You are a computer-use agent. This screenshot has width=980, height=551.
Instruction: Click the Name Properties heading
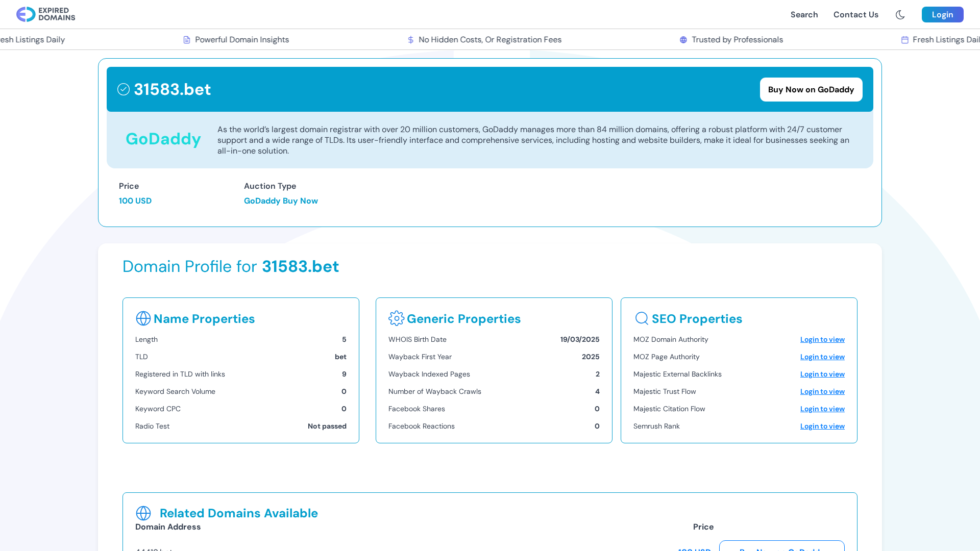[204, 319]
